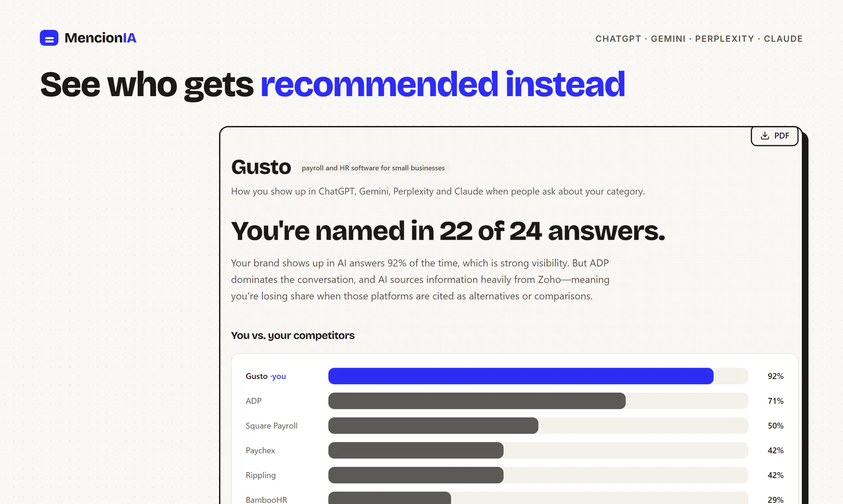The image size is (843, 504).
Task: Click the 71% value for ADP
Action: point(776,401)
